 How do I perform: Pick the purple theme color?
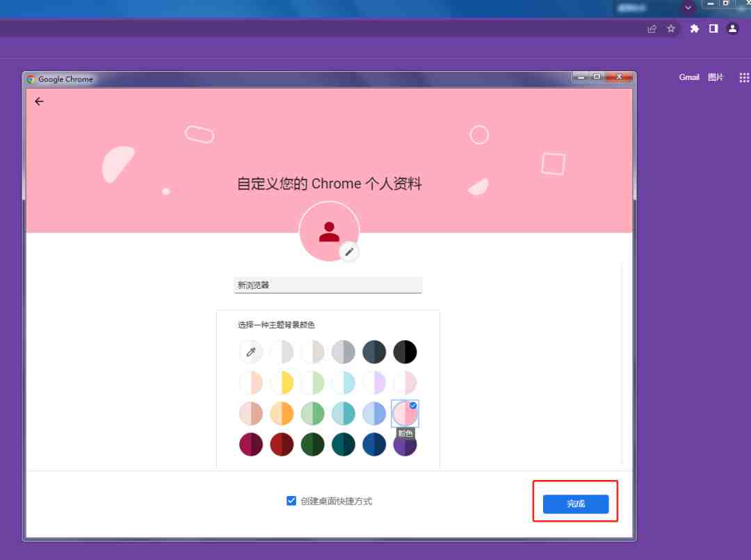click(405, 445)
